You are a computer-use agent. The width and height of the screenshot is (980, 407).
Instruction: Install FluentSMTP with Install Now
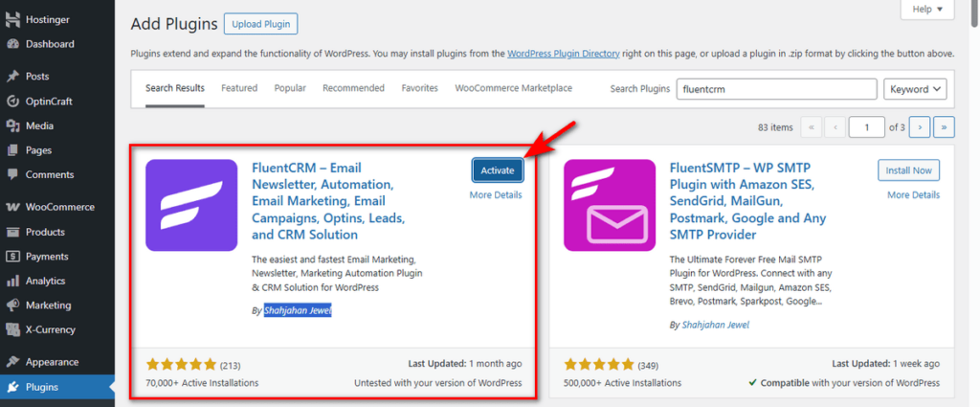click(x=909, y=170)
